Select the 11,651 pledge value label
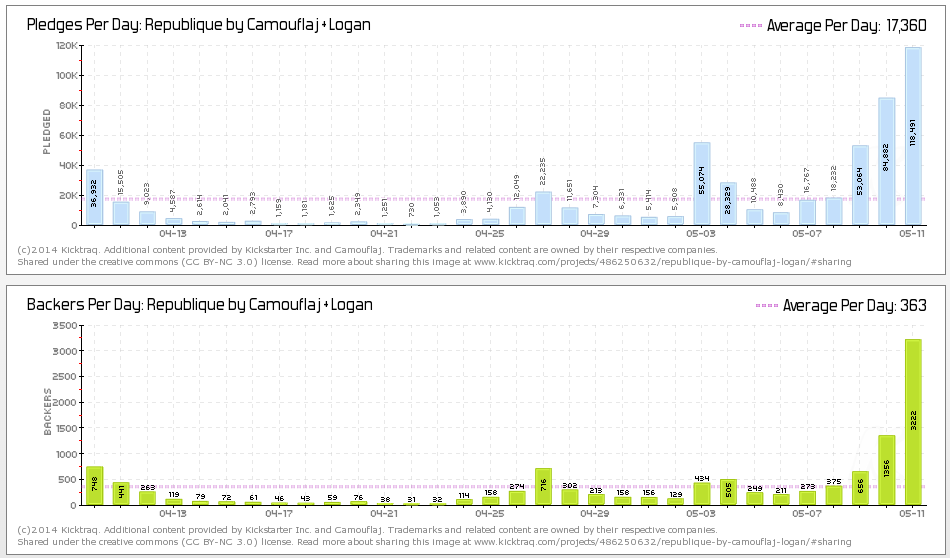The image size is (950, 558). pyautogui.click(x=570, y=191)
